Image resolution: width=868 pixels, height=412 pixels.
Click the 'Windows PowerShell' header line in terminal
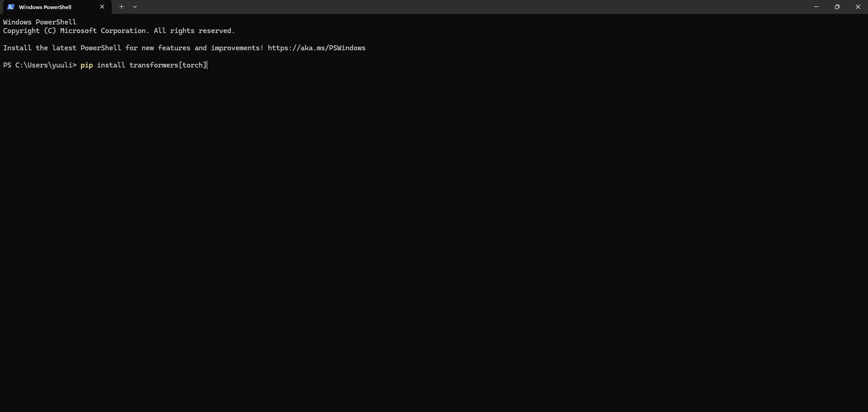(40, 22)
